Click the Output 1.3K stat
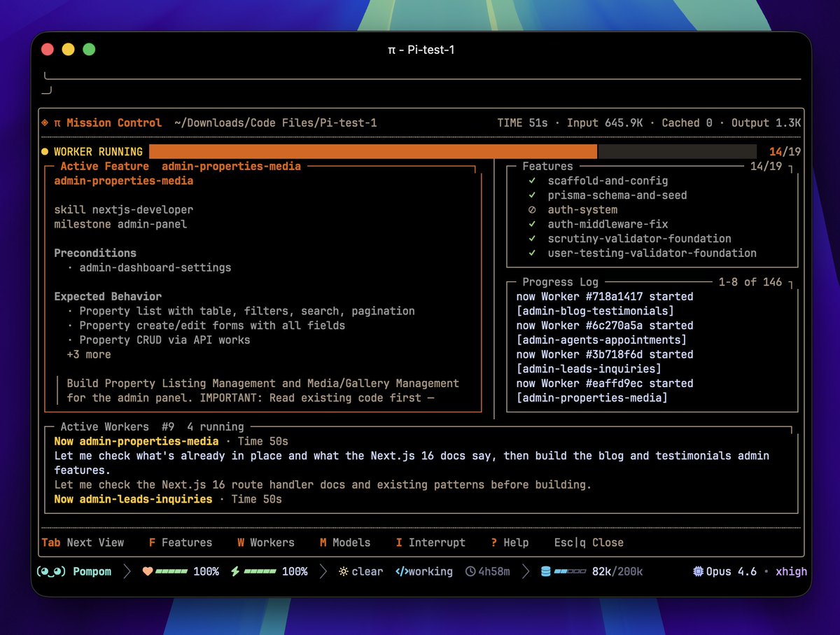The image size is (840, 635). (766, 123)
